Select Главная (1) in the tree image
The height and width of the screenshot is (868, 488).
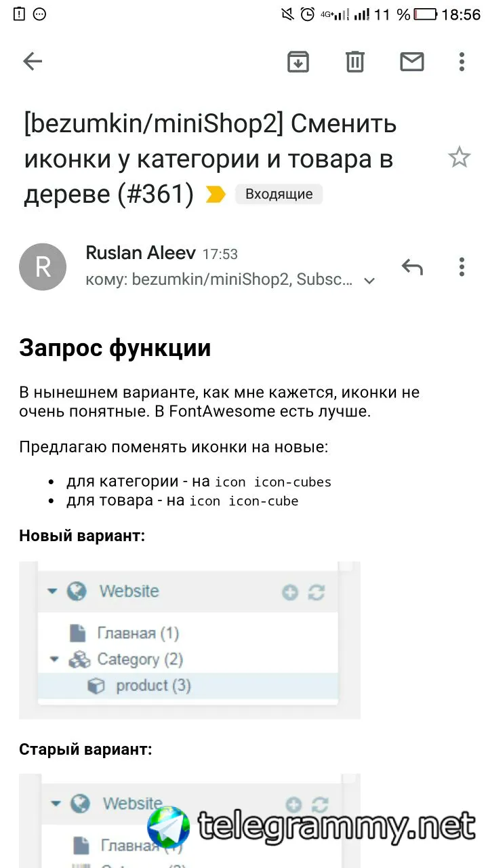click(125, 633)
